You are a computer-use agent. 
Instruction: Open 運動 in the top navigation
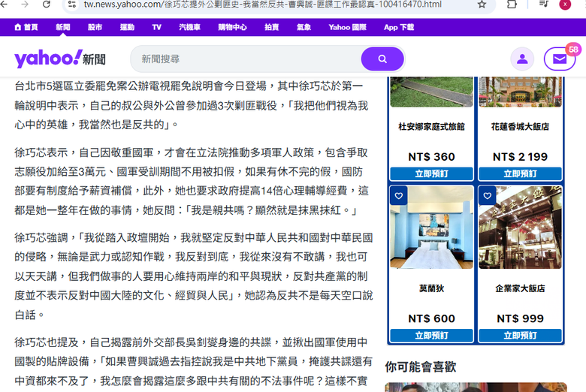point(127,27)
